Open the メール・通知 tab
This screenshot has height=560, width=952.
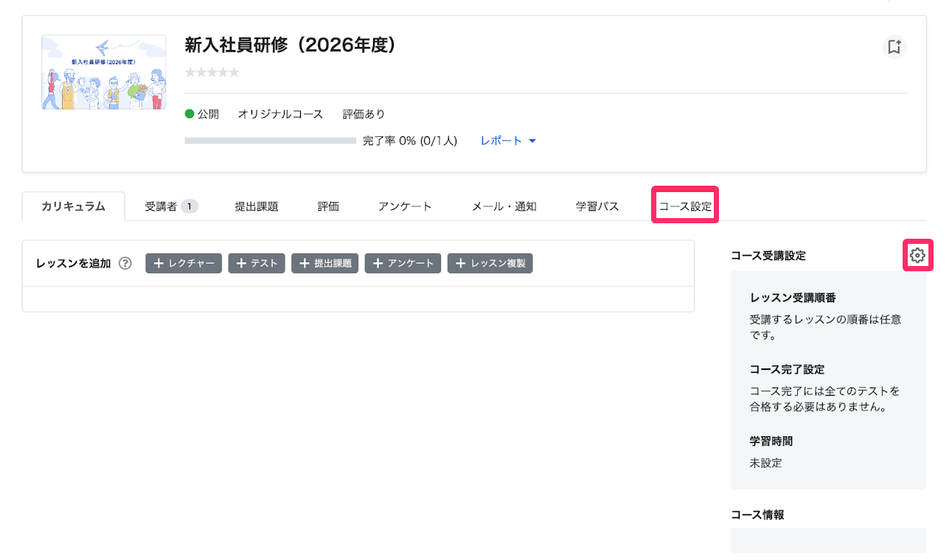click(504, 206)
